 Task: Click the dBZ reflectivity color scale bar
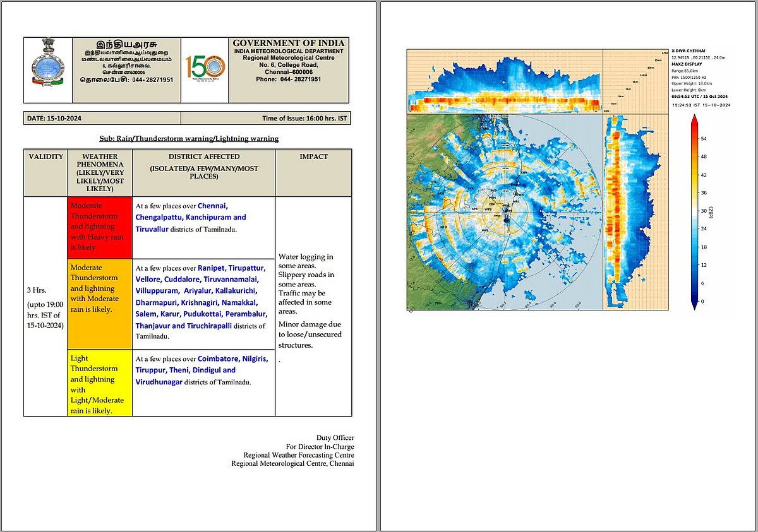pos(694,213)
